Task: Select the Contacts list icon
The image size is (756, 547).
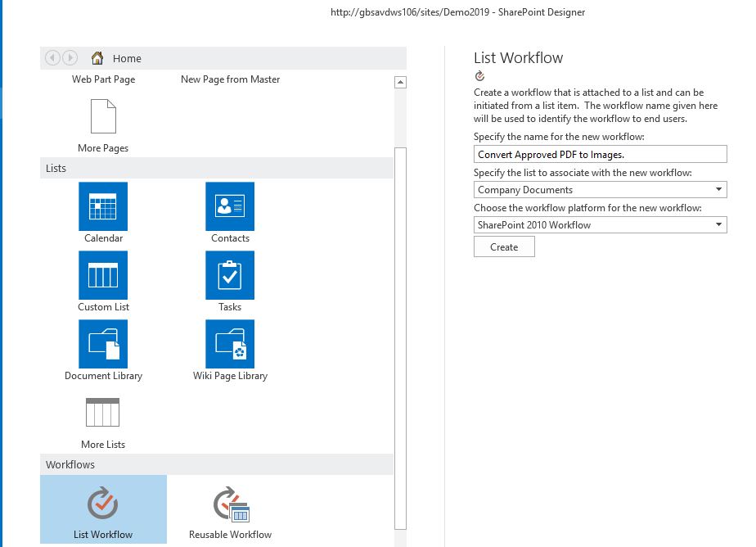Action: (x=229, y=206)
